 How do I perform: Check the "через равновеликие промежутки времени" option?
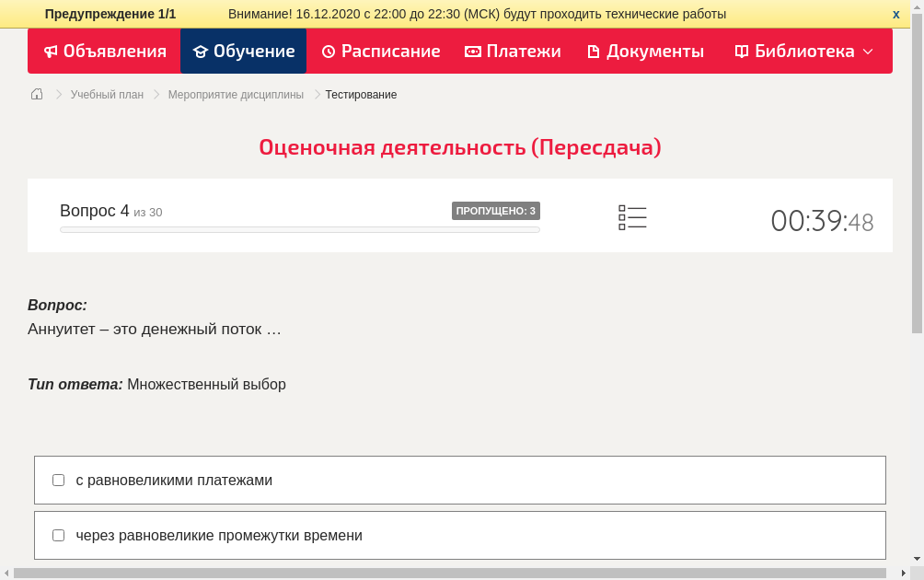tap(58, 535)
